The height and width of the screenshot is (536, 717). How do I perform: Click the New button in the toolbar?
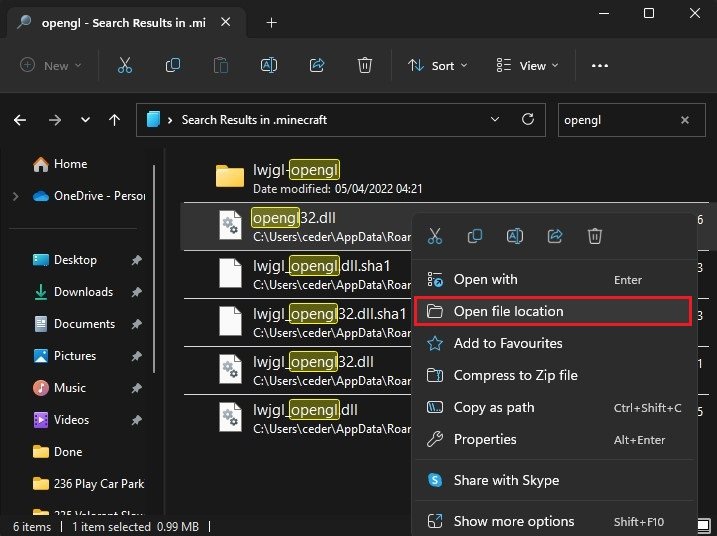pyautogui.click(x=51, y=65)
